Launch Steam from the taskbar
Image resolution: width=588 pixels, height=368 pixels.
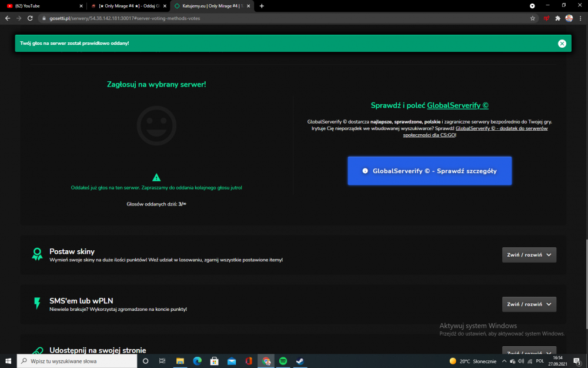click(x=300, y=361)
